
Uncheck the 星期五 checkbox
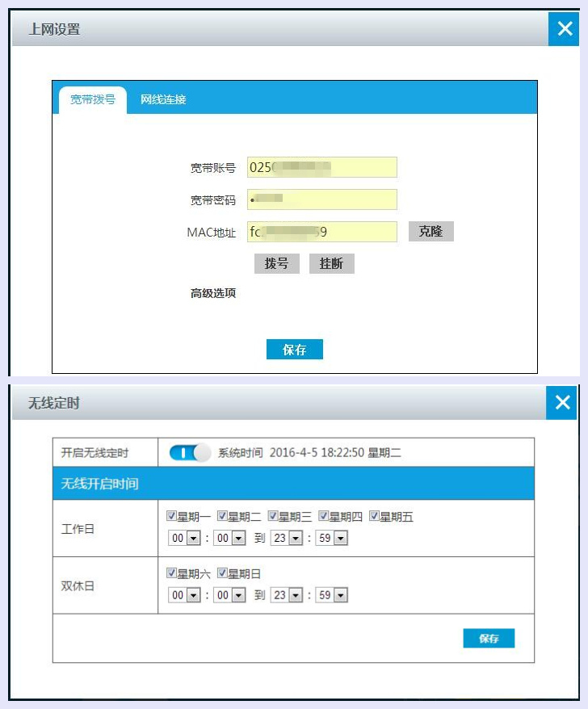tap(374, 516)
